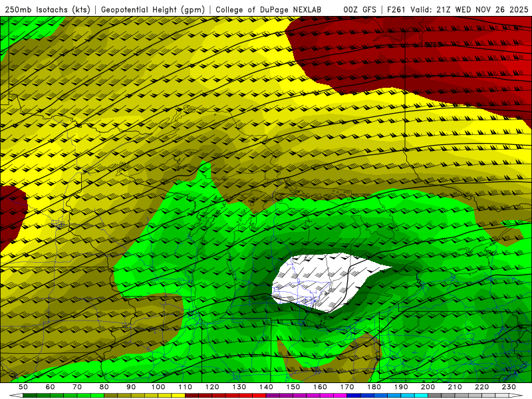Click the 100 value on the color scale
Viewport: 532px width, 399px height.
pyautogui.click(x=158, y=387)
